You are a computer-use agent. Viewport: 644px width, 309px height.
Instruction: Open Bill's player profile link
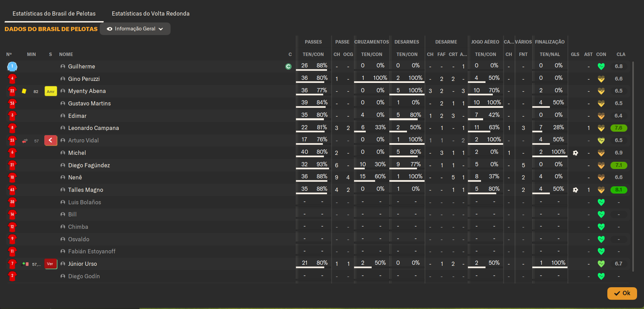tap(72, 214)
